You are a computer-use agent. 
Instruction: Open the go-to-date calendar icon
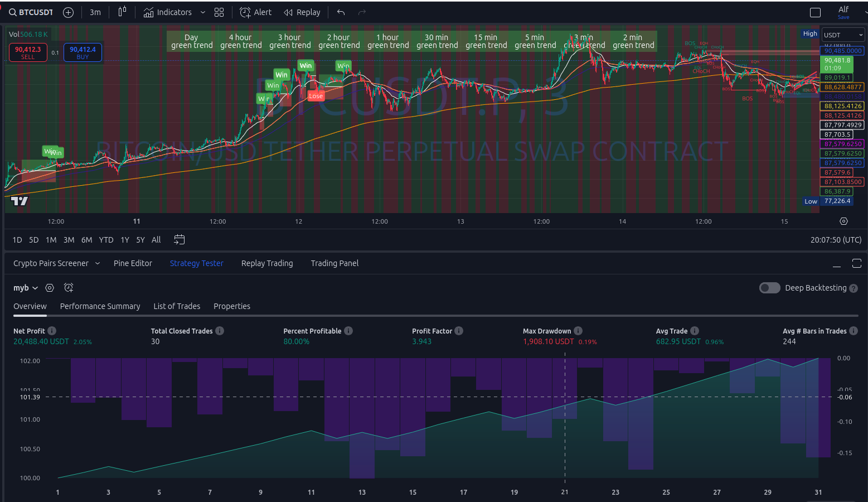point(179,240)
